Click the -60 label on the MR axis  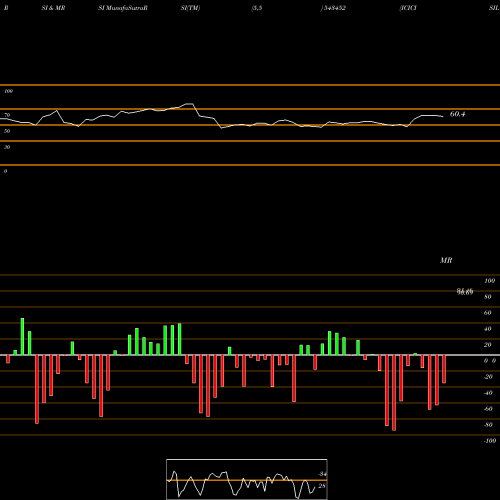pyautogui.click(x=488, y=409)
